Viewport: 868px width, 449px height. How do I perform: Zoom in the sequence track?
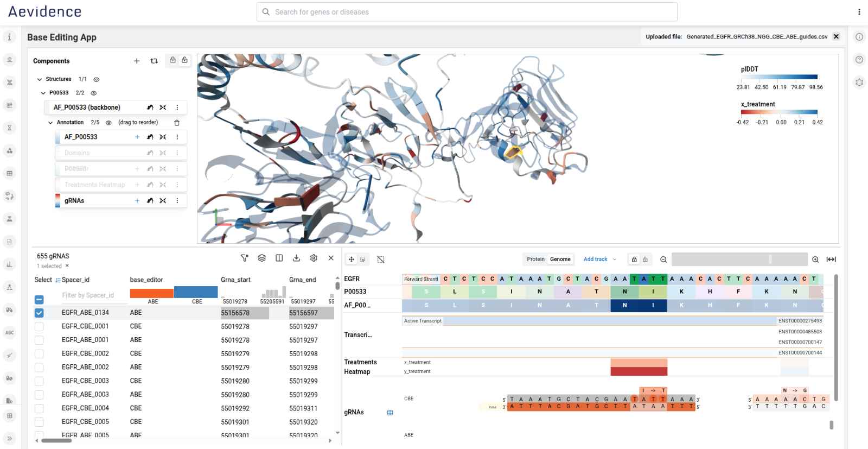point(815,260)
